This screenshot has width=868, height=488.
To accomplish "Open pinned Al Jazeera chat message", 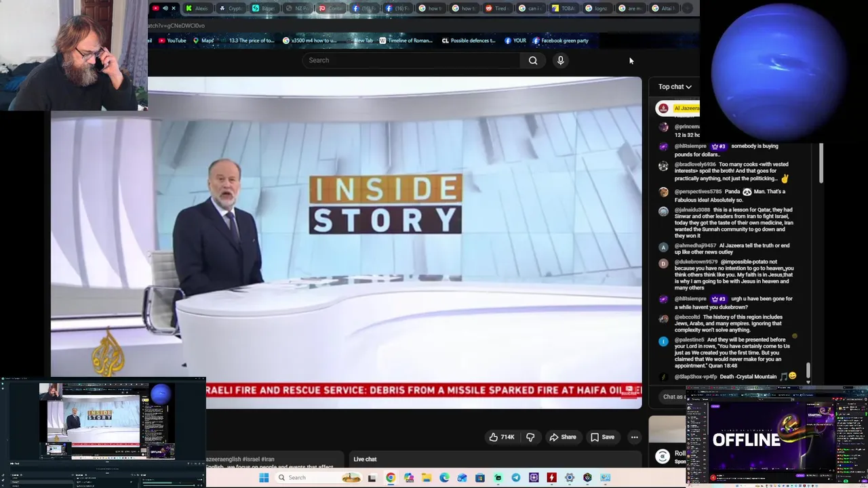I will pos(677,108).
